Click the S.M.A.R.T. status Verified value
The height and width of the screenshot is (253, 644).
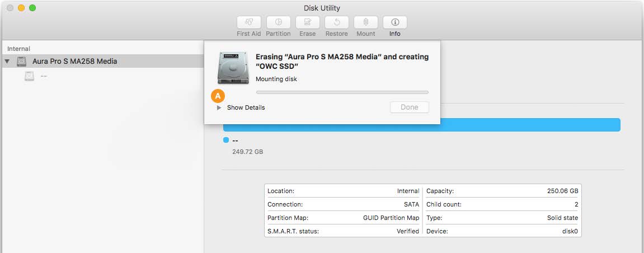pyautogui.click(x=408, y=231)
